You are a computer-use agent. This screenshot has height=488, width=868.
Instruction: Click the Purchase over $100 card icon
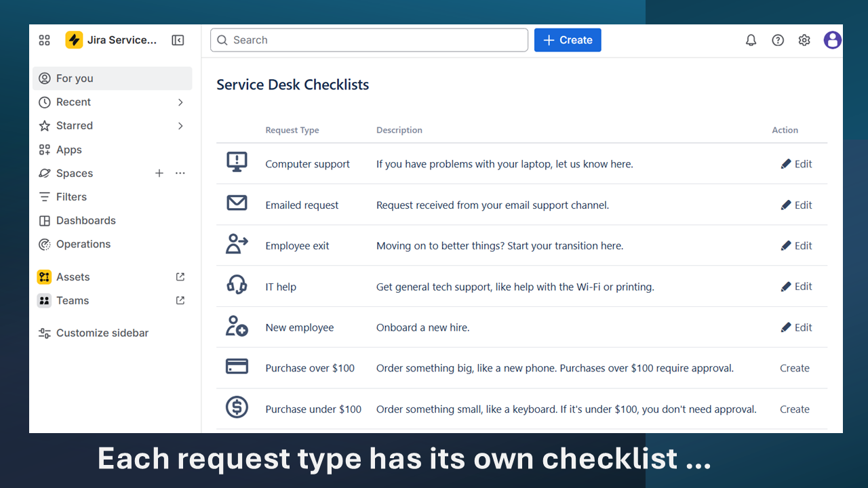click(x=237, y=367)
